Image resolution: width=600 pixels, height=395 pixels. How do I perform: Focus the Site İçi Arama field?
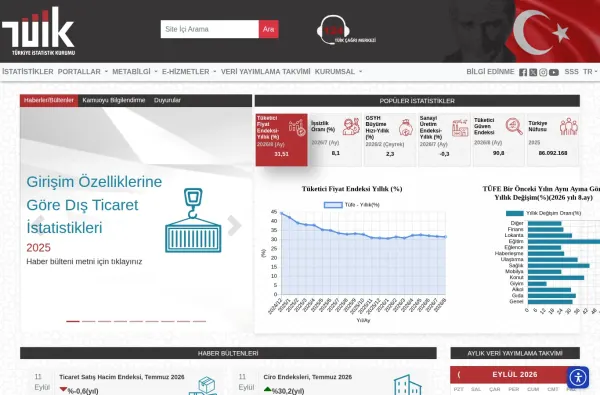210,29
